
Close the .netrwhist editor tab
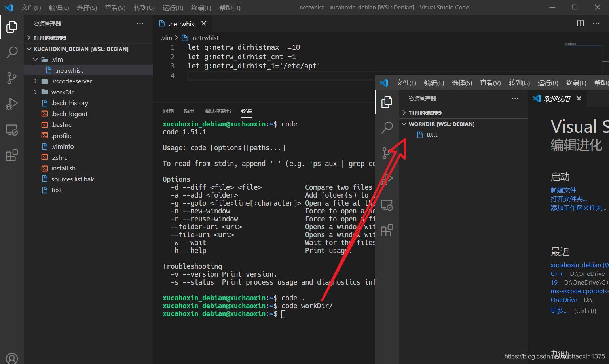pos(204,23)
